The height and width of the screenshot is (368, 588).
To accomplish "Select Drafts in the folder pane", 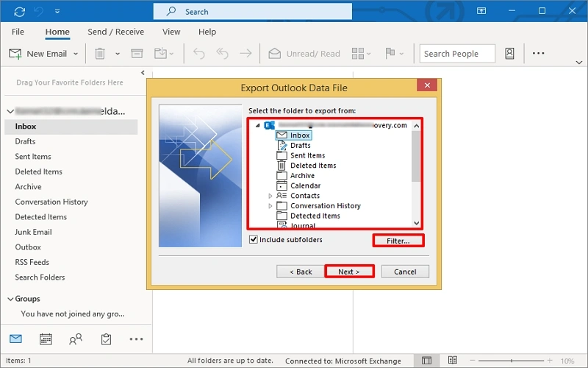I will coord(25,141).
